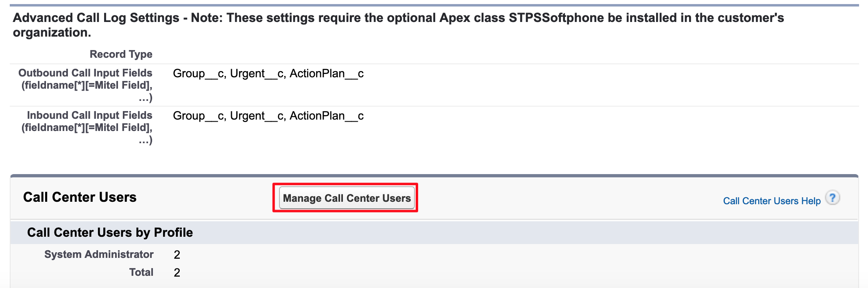Click the Call Center Users by Profile header
This screenshot has width=868, height=288.
pos(110,233)
